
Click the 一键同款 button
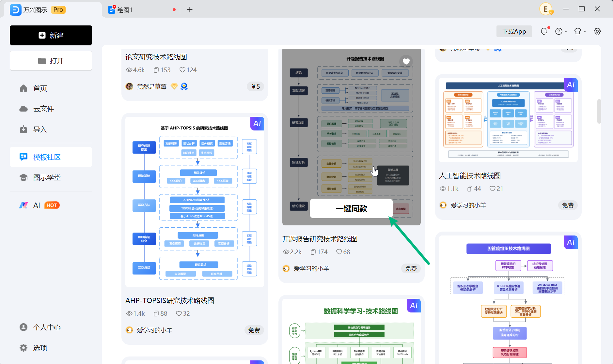pos(351,208)
